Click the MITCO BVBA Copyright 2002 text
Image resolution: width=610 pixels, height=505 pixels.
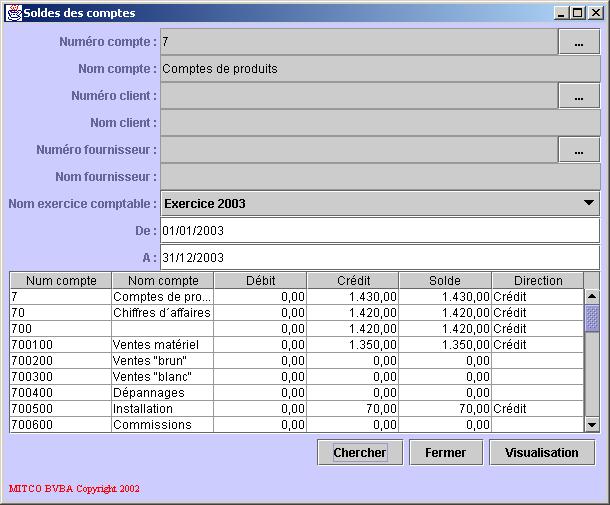[74, 489]
